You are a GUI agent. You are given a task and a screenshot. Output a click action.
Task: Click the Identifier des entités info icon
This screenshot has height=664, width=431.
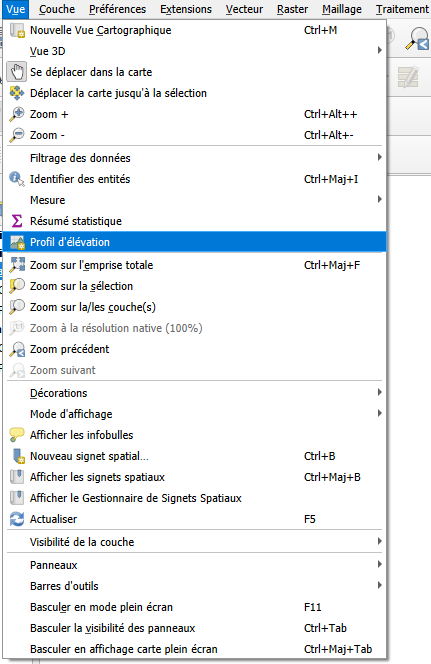(17, 179)
